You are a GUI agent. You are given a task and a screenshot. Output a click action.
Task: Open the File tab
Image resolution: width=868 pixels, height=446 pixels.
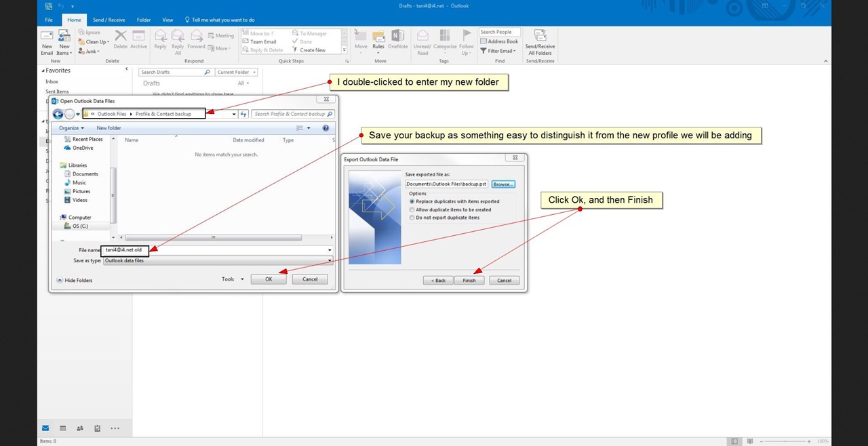pyautogui.click(x=49, y=20)
